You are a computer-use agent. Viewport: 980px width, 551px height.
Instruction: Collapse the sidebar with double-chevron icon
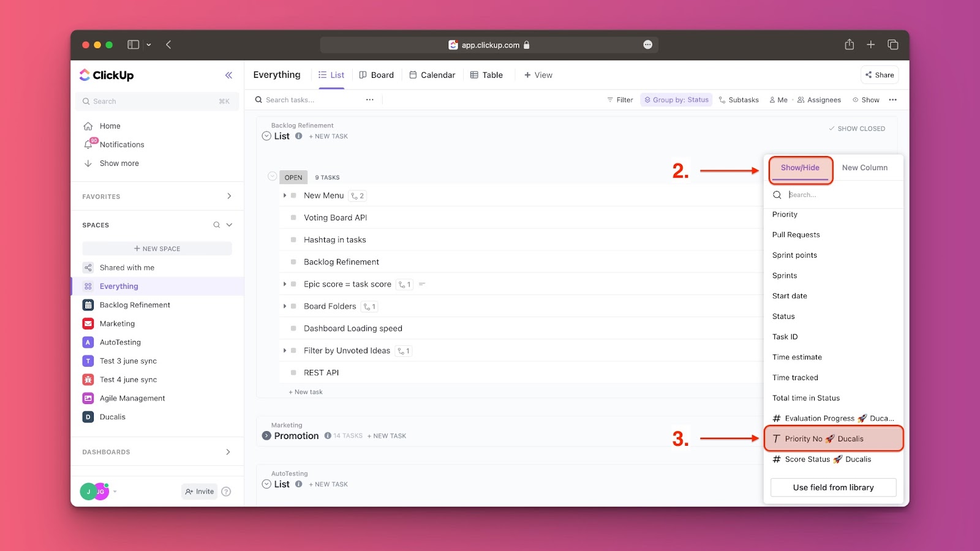tap(228, 75)
